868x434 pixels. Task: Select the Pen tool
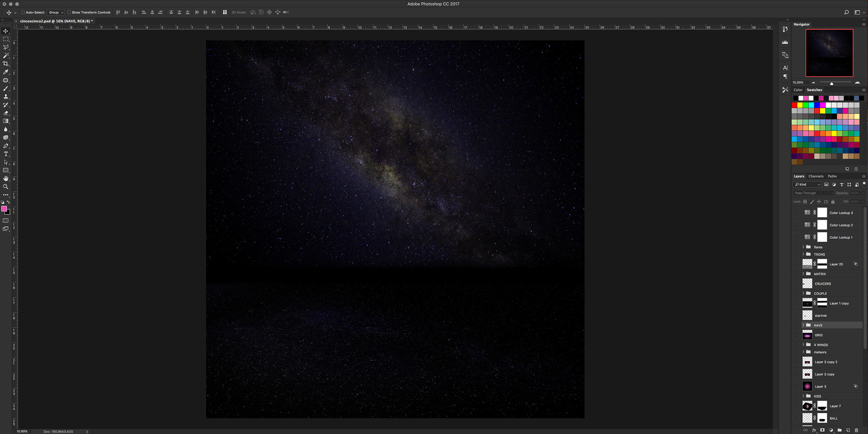point(6,146)
